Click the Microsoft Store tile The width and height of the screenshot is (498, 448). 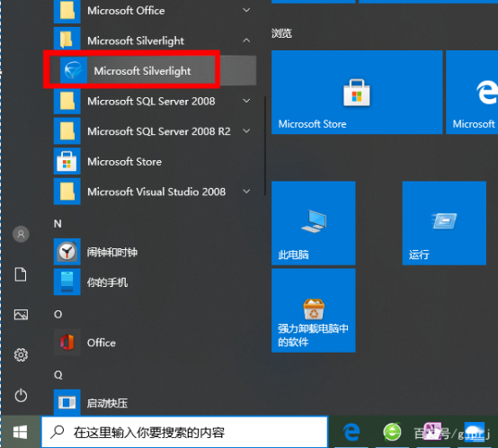[357, 92]
